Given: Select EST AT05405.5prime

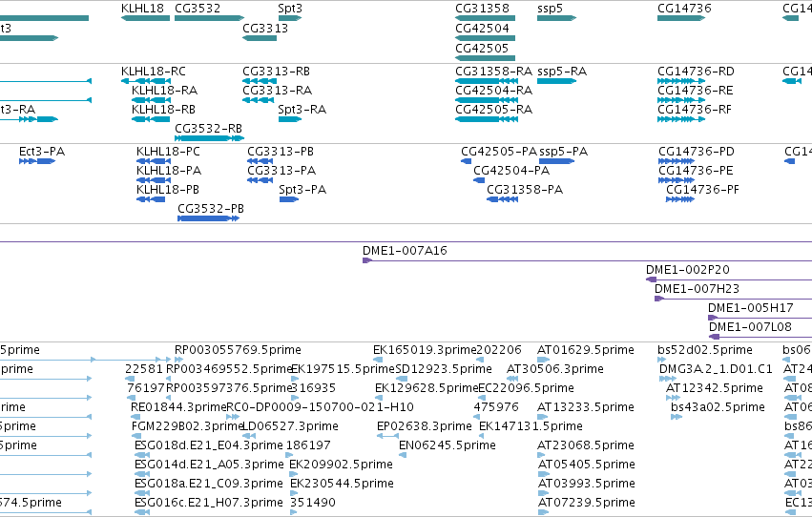Looking at the screenshot, I should coord(543,475).
